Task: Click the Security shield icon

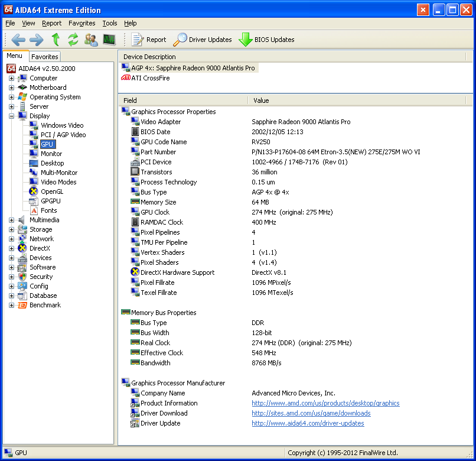Action: point(22,277)
